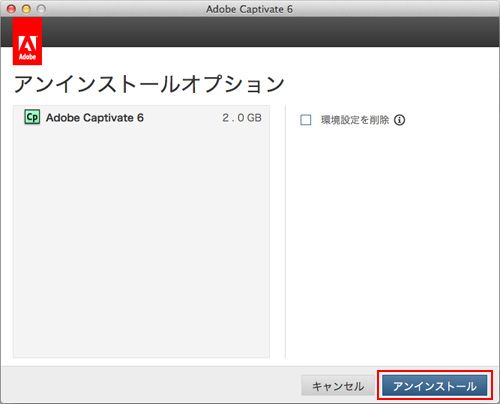
Task: Click the 2.0 GB size value
Action: (x=242, y=118)
